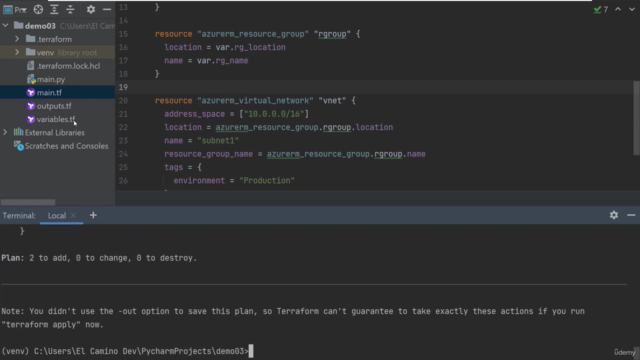The width and height of the screenshot is (640, 360).
Task: Go to previous highlighted problem arrow
Action: 618,9
